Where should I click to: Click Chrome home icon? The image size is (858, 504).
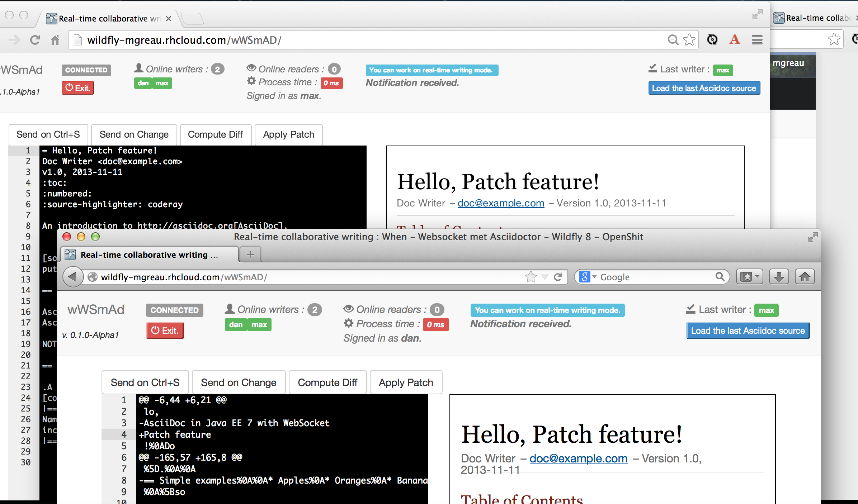(55, 40)
